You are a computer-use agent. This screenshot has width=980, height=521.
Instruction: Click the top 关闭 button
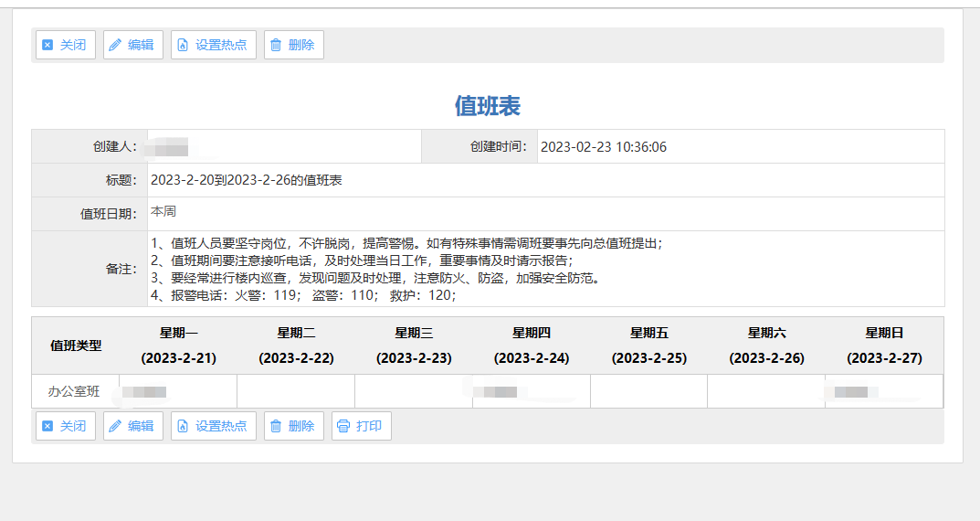click(x=66, y=45)
